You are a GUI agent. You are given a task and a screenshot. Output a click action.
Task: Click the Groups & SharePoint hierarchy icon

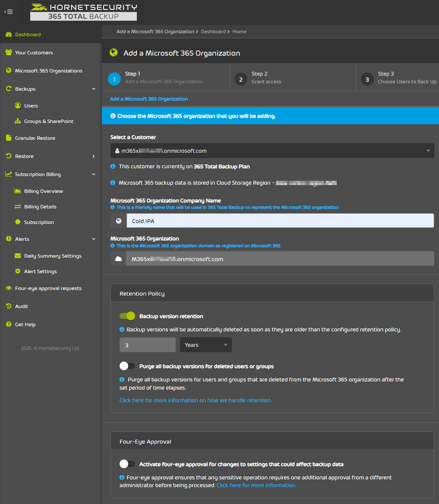pyautogui.click(x=18, y=121)
